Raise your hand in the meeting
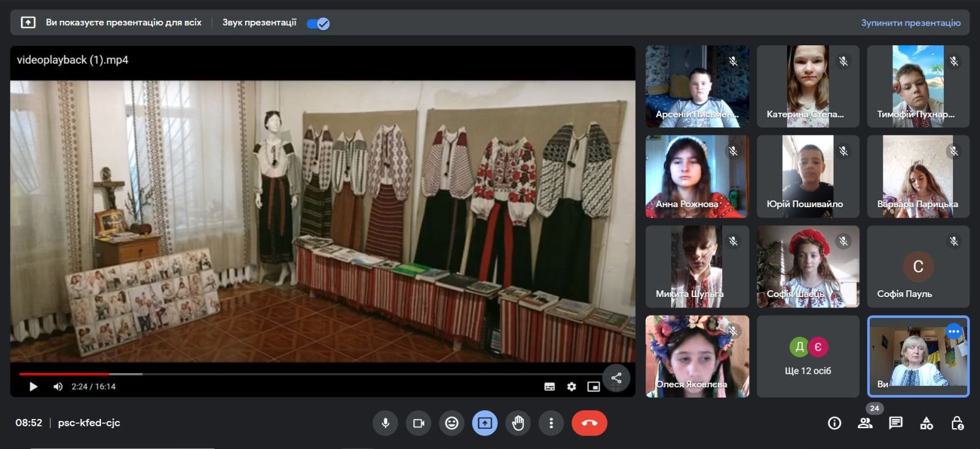980x449 pixels. tap(518, 423)
